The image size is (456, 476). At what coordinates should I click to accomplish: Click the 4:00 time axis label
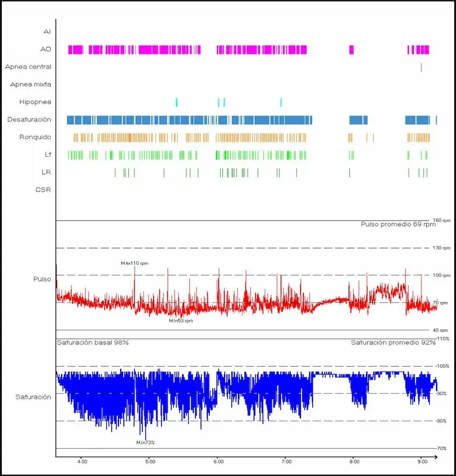click(x=82, y=462)
